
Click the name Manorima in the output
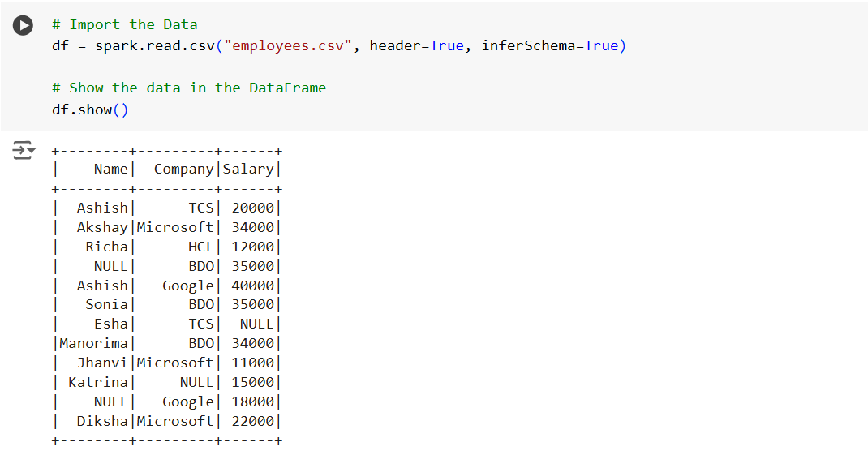[x=93, y=343]
